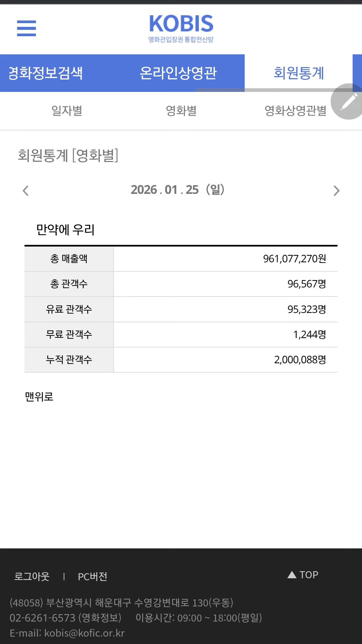362x644 pixels.
Task: Click the 로그아웃 link
Action: tap(32, 576)
